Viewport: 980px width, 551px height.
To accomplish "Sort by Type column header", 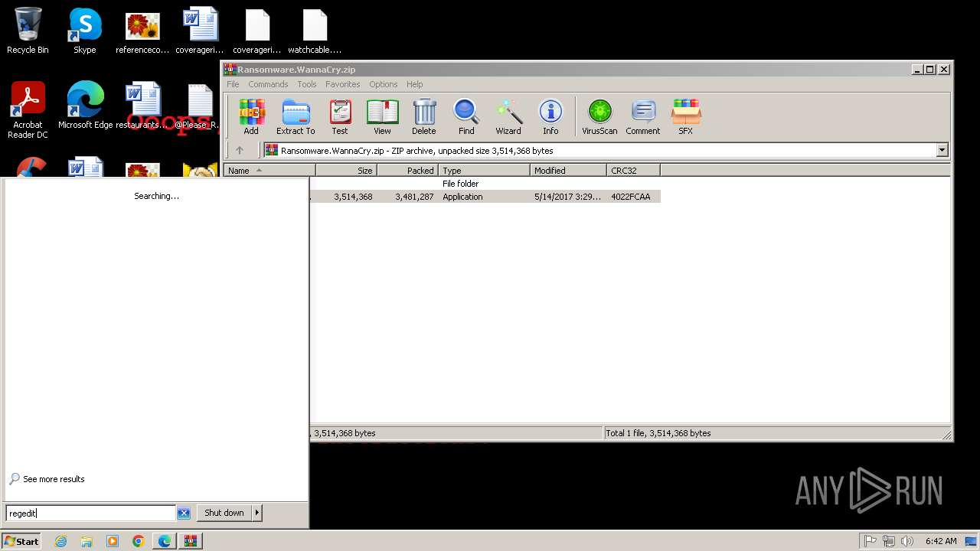I will pyautogui.click(x=484, y=171).
